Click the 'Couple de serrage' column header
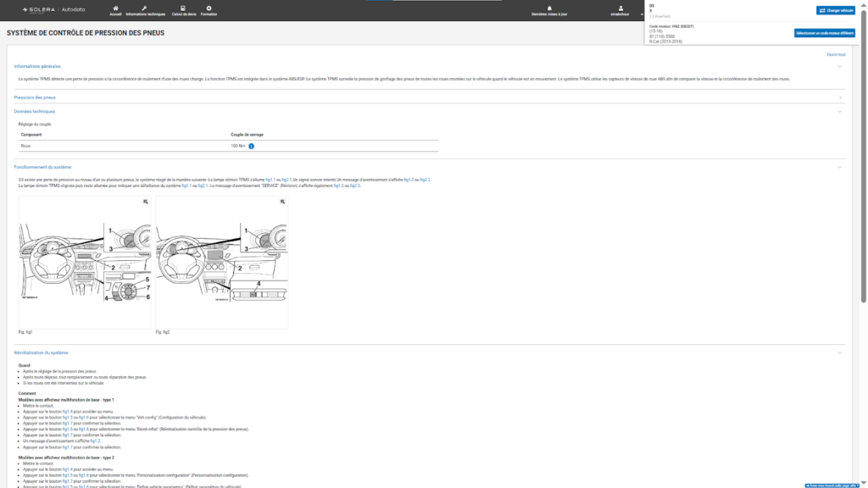Viewport: 868px width, 488px height. click(247, 135)
